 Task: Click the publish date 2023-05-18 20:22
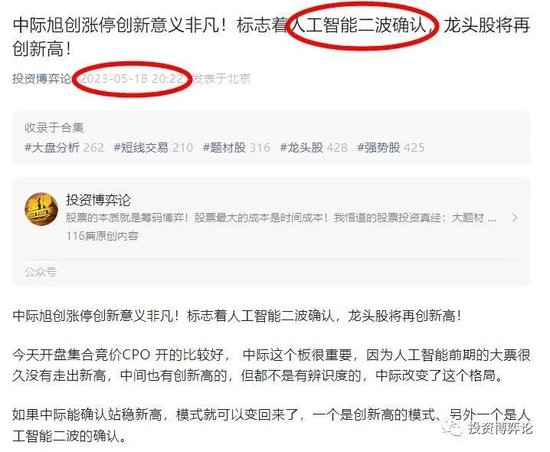click(132, 79)
